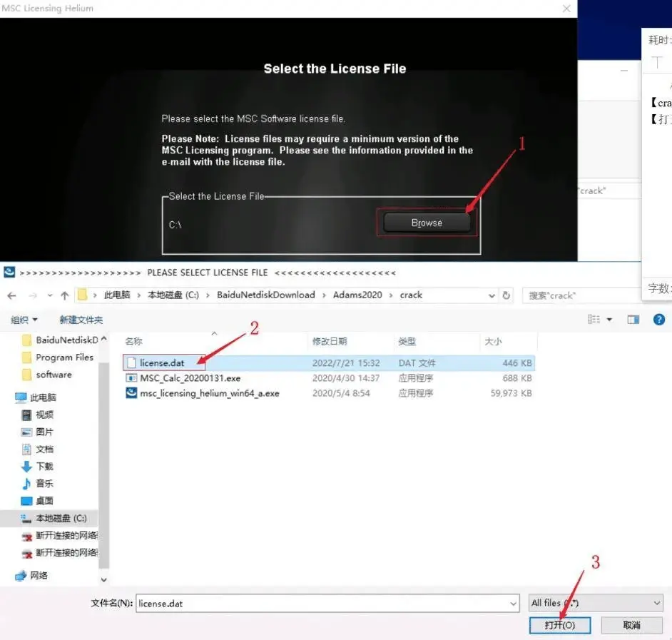Select BaiduNetdiskD folder in navigation tree
The width and height of the screenshot is (672, 640).
tap(60, 340)
